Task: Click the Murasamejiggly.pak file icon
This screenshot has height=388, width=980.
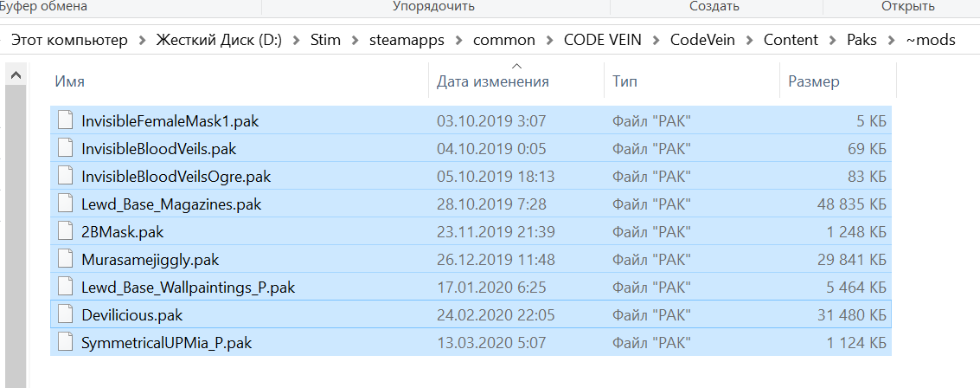Action: coord(66,260)
